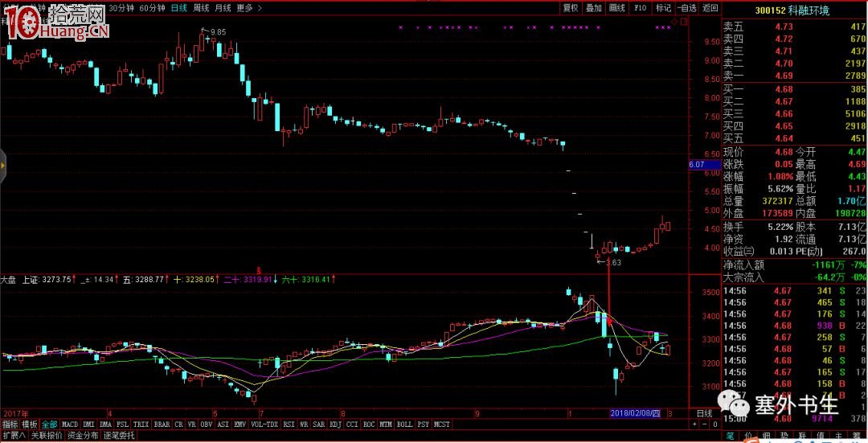This screenshot has height=443, width=868.
Task: Expand the 扩展∧ panel
Action: [14, 435]
